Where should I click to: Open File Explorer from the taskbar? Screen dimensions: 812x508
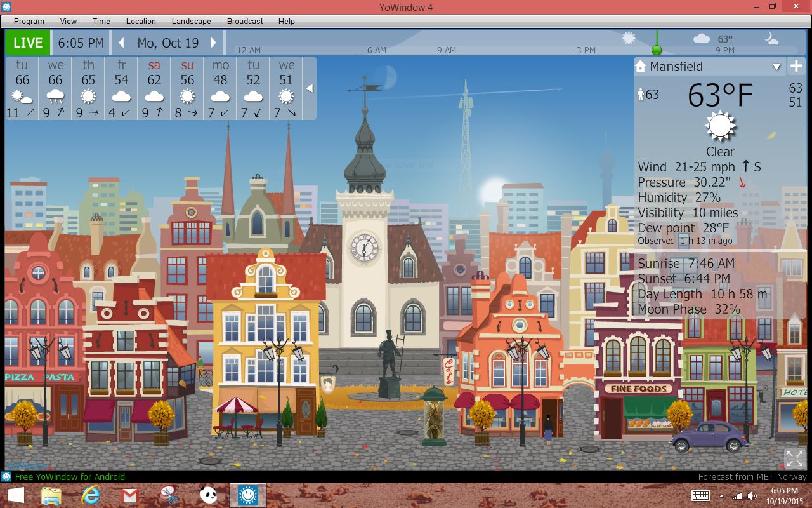point(51,495)
